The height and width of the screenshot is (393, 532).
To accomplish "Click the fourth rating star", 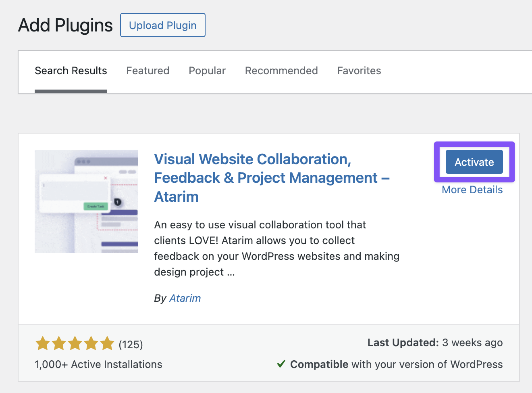I will [x=91, y=344].
